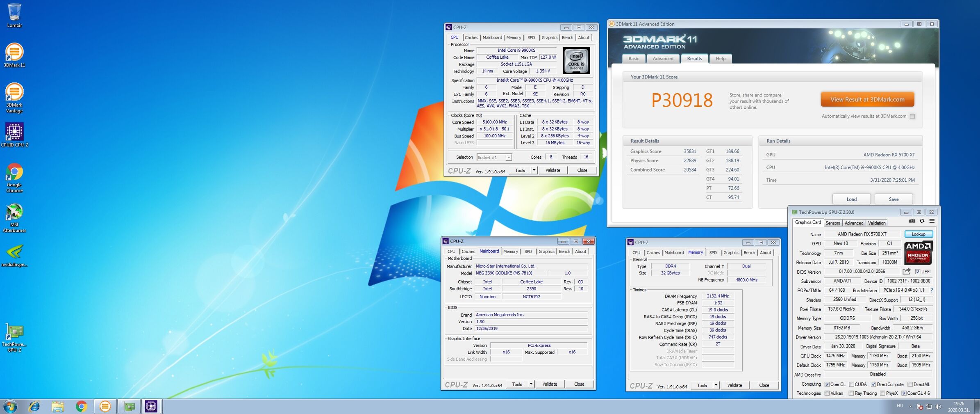Click the bus interface question mark in GPU-Z
Image resolution: width=980 pixels, height=414 pixels.
[932, 290]
